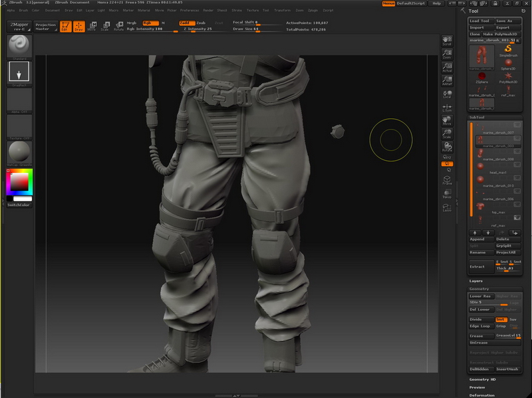The height and width of the screenshot is (398, 532).
Task: Click the Frame mesh icon
Action: coord(447,180)
